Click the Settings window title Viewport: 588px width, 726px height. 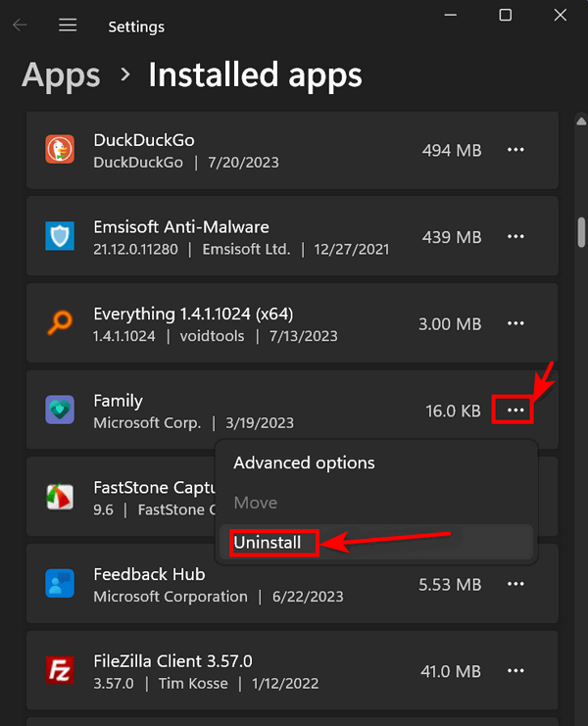[x=136, y=26]
